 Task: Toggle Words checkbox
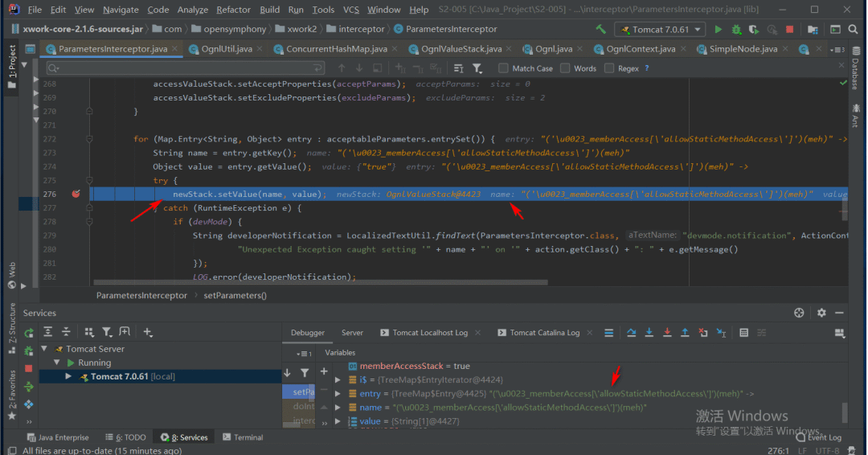565,68
